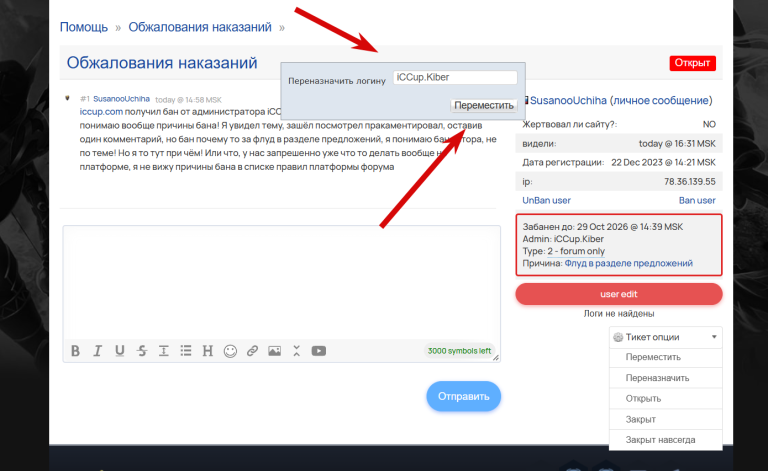This screenshot has width=768, height=471.
Task: Click the Ban user link
Action: (697, 200)
